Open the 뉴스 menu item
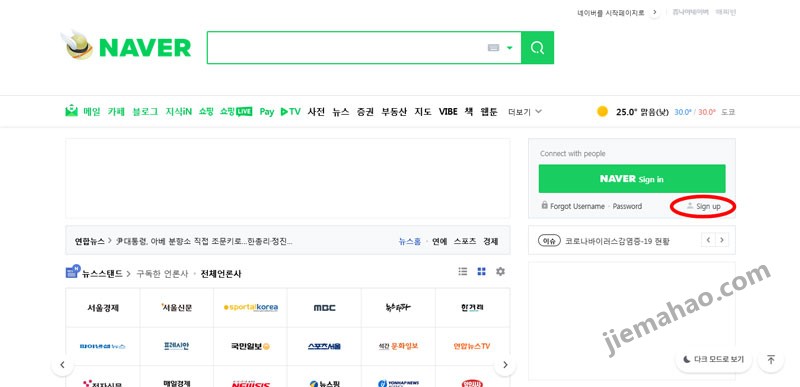Screen dimensions: 800x387 (x=341, y=112)
